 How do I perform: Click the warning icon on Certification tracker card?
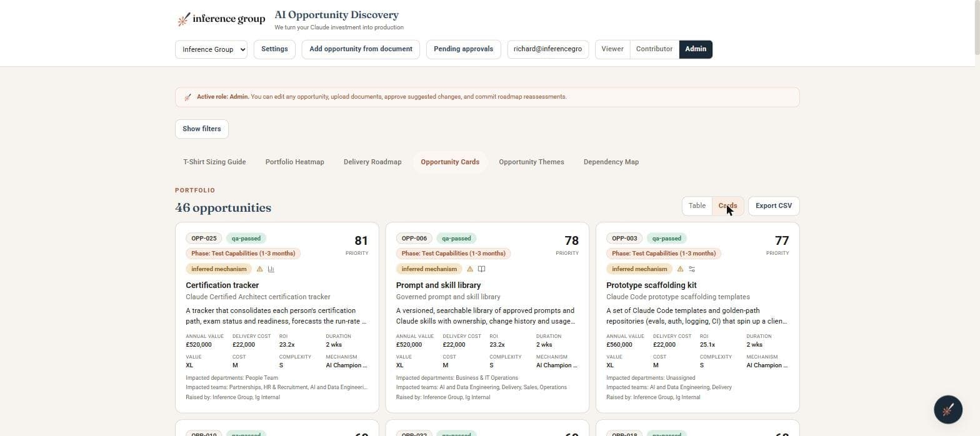pos(260,269)
